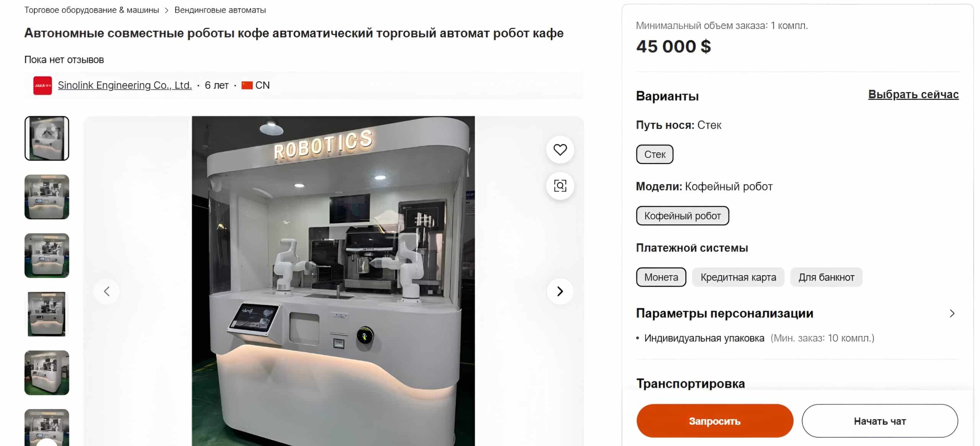Select the Стек option chip
The width and height of the screenshot is (980, 446).
pos(655,154)
